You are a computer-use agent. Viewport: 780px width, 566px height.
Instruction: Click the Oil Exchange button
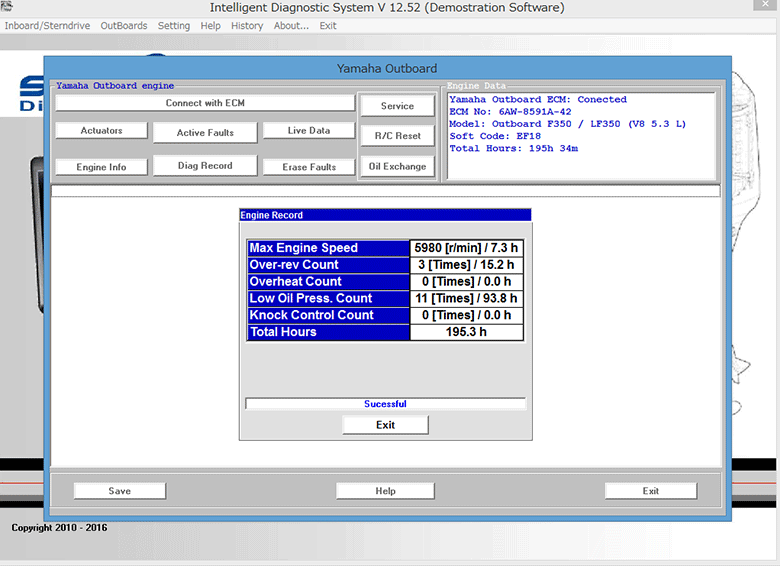tap(397, 167)
